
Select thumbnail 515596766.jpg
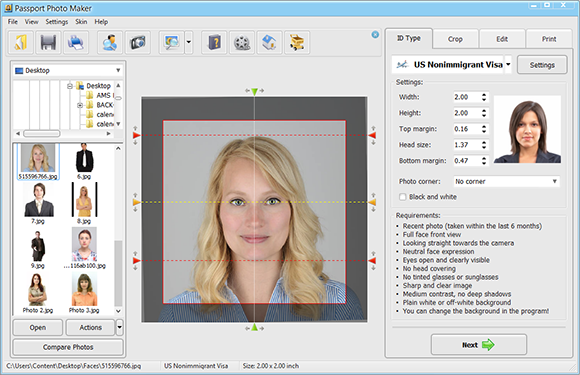tap(38, 162)
